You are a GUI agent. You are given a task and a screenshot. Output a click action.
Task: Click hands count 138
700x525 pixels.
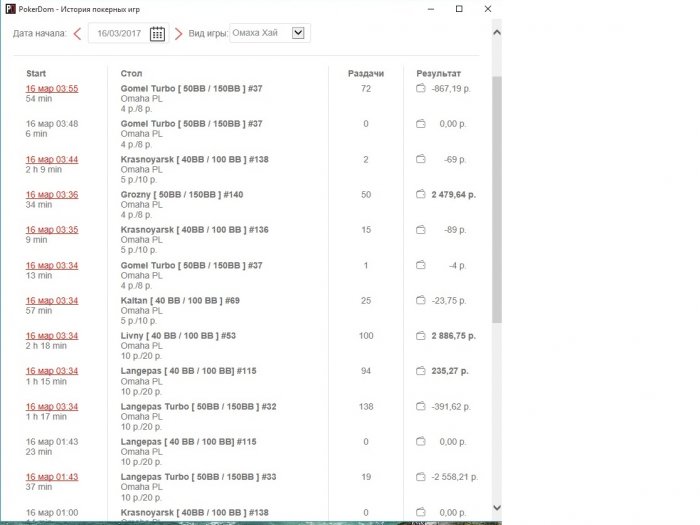click(366, 407)
